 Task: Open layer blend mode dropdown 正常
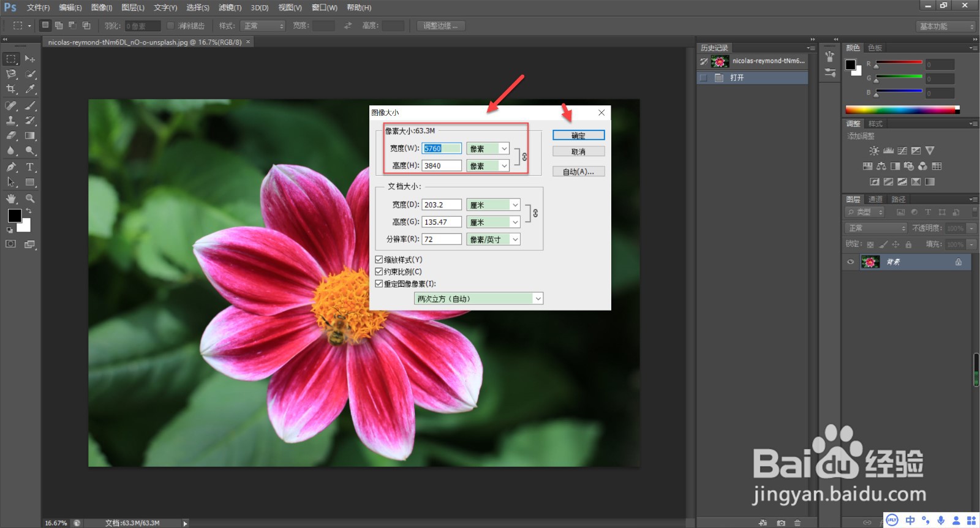(x=876, y=228)
